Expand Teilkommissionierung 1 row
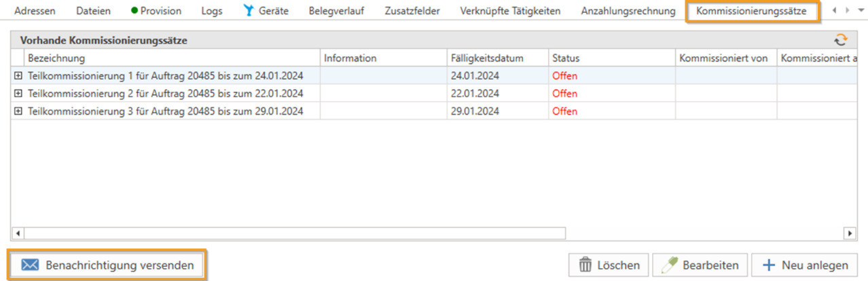Image resolution: width=868 pixels, height=281 pixels. [x=18, y=76]
